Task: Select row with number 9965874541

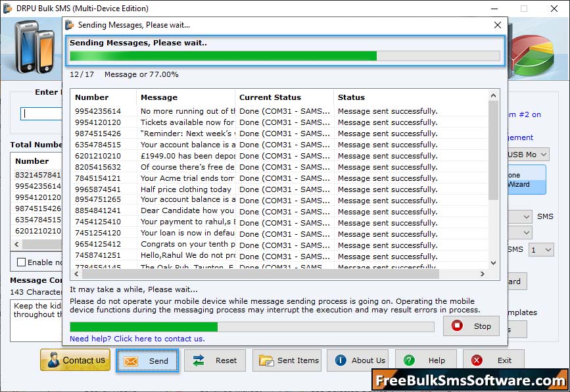Action: [279, 189]
